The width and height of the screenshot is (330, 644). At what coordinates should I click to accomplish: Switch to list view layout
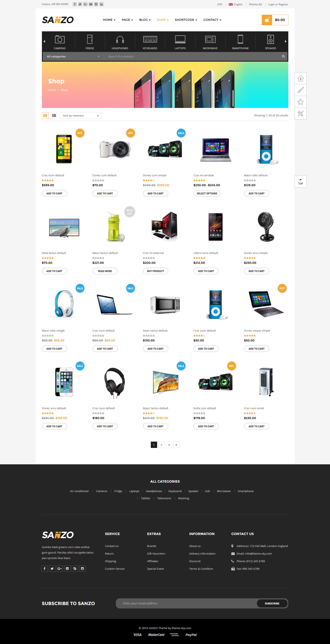[x=54, y=116]
